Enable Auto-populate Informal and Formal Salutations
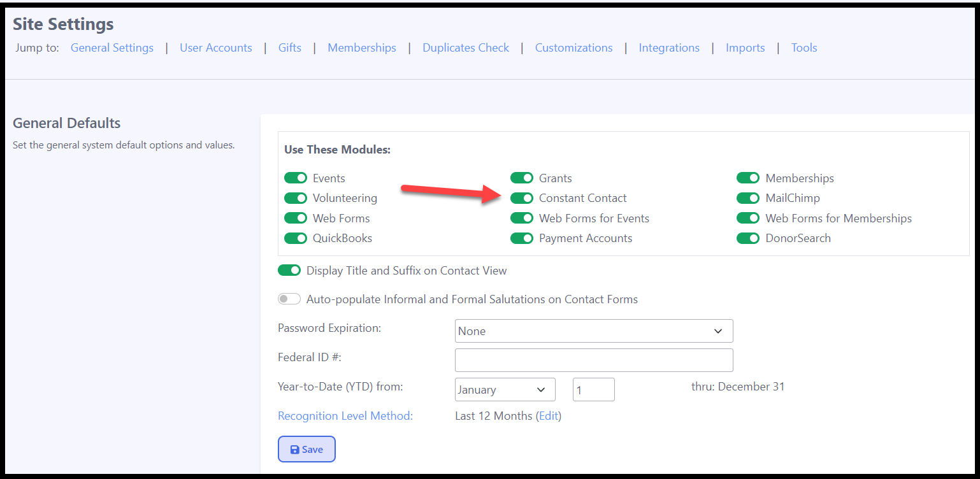The width and height of the screenshot is (980, 479). pos(289,299)
